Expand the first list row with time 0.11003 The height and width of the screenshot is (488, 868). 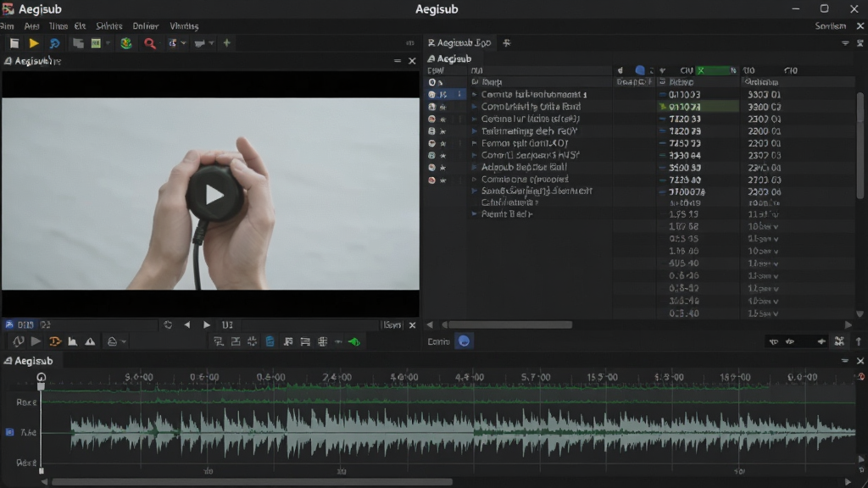[x=474, y=95]
